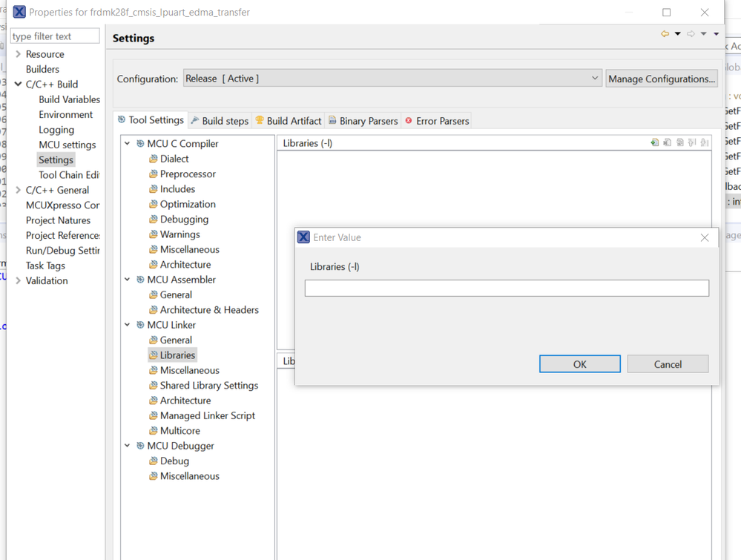
Task: Collapse the C/C++ Build category
Action: coord(18,85)
